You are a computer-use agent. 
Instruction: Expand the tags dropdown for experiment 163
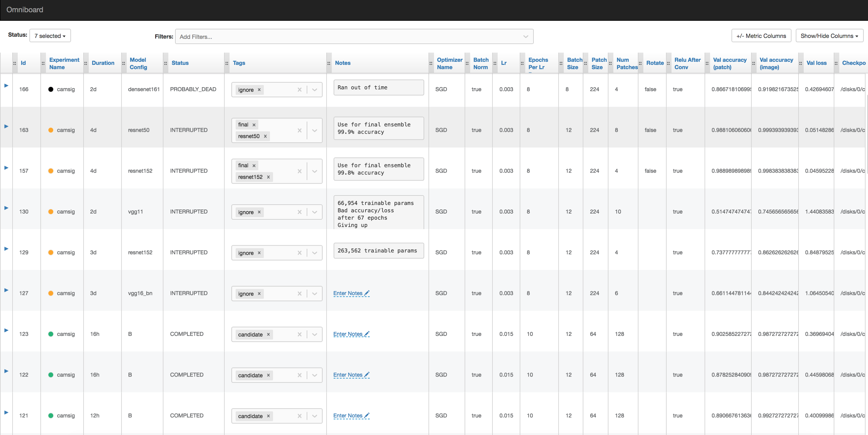pyautogui.click(x=315, y=129)
